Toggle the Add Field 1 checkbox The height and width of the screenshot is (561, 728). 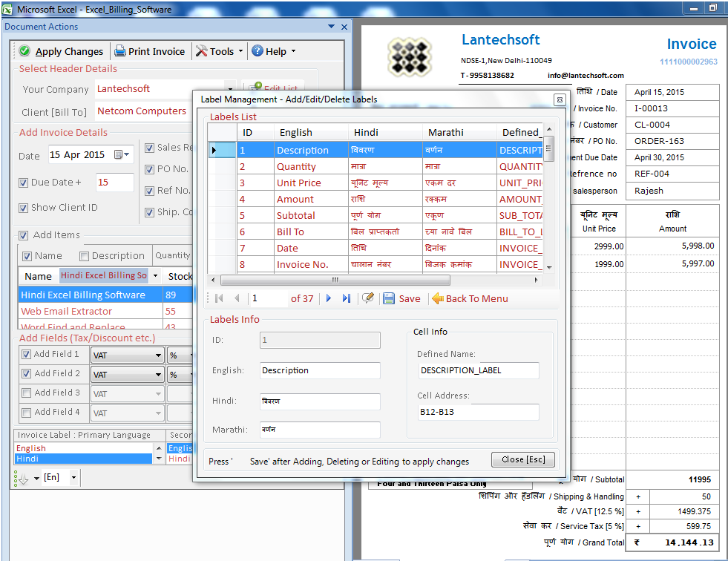coord(27,355)
